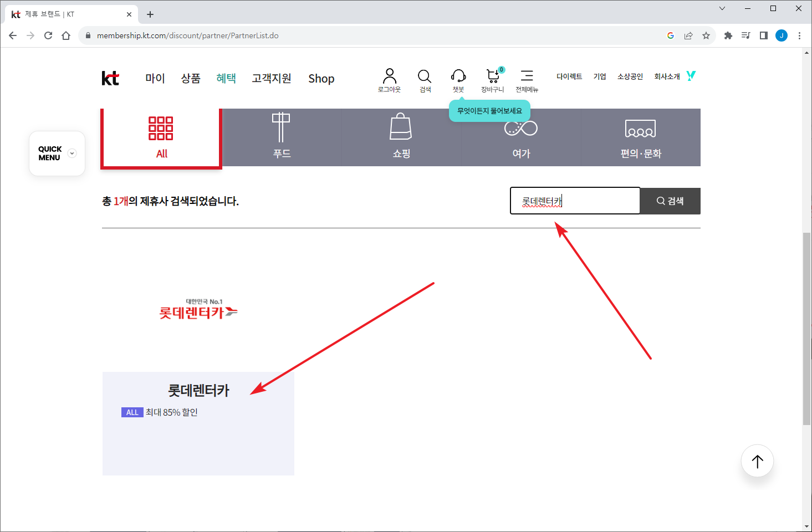Open the 마이 menu
Screen dimensions: 812x532
pos(155,78)
